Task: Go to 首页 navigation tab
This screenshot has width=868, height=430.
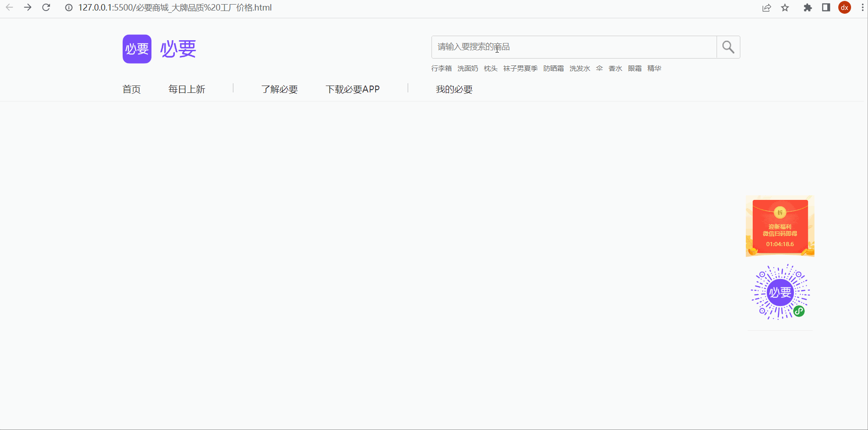Action: pyautogui.click(x=131, y=89)
